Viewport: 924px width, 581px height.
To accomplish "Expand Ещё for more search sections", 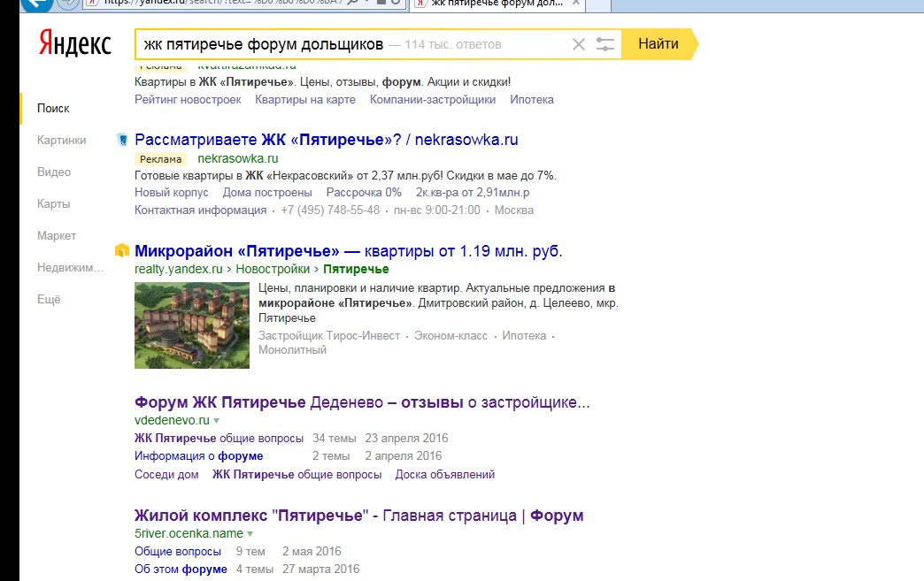I will point(49,299).
